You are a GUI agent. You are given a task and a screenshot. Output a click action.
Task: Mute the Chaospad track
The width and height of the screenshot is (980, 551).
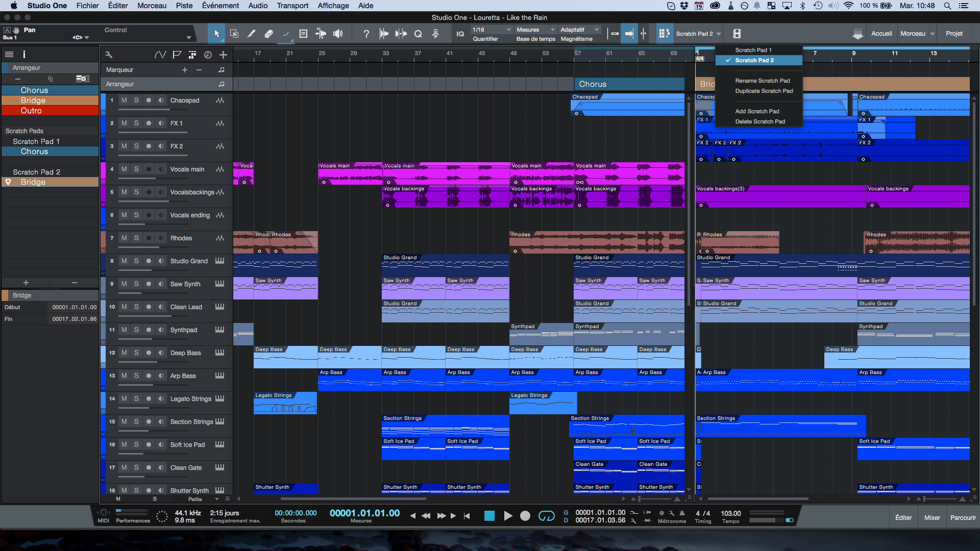click(x=124, y=101)
